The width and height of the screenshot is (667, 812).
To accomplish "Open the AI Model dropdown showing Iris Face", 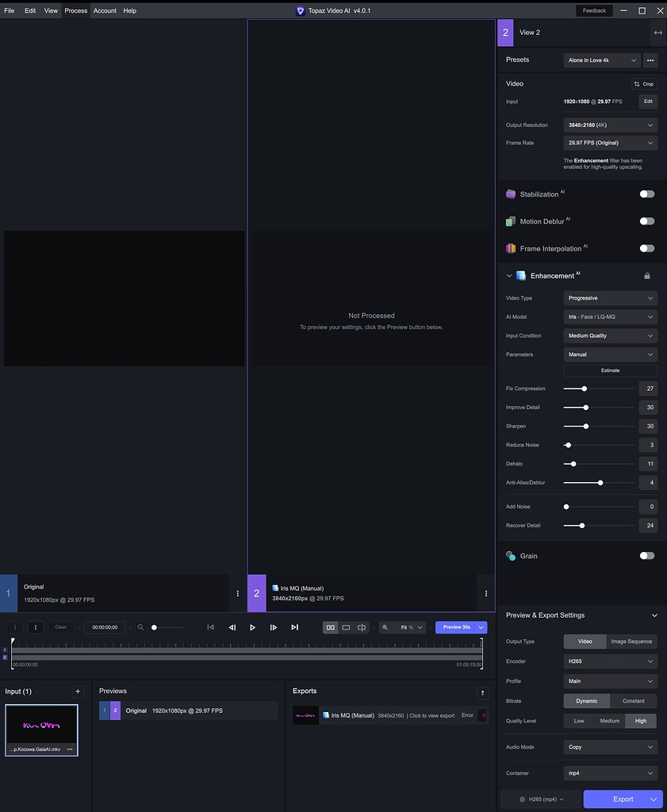I will 609,316.
